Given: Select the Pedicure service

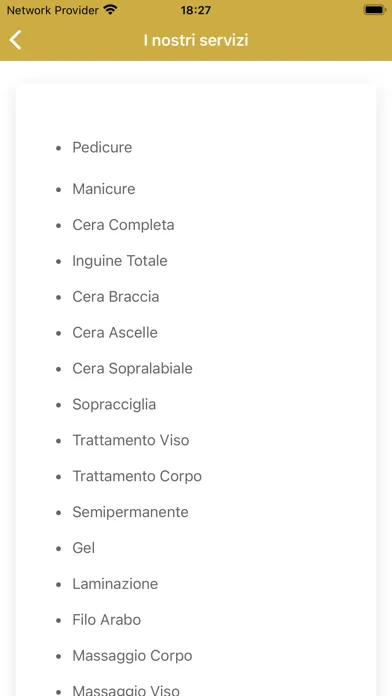Looking at the screenshot, I should coord(102,147).
